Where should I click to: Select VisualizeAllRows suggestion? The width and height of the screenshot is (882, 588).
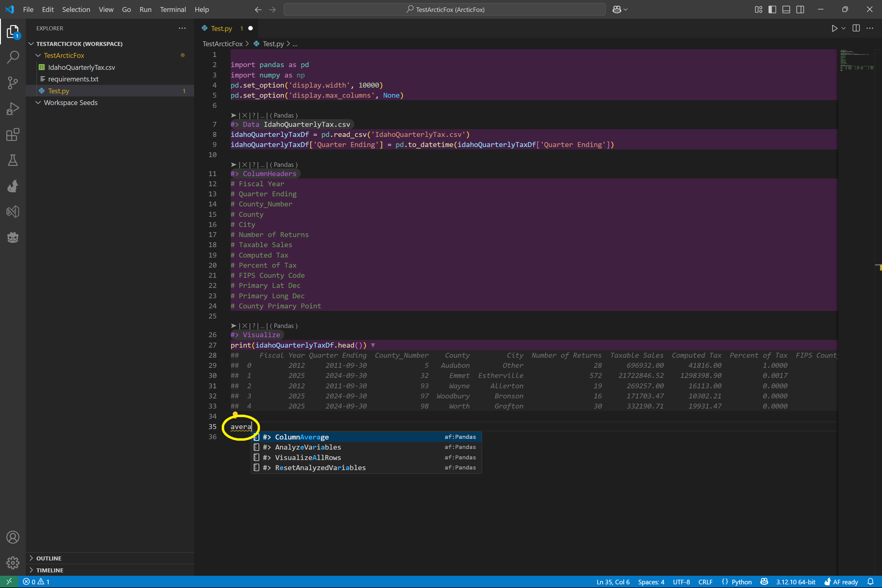[366, 458]
